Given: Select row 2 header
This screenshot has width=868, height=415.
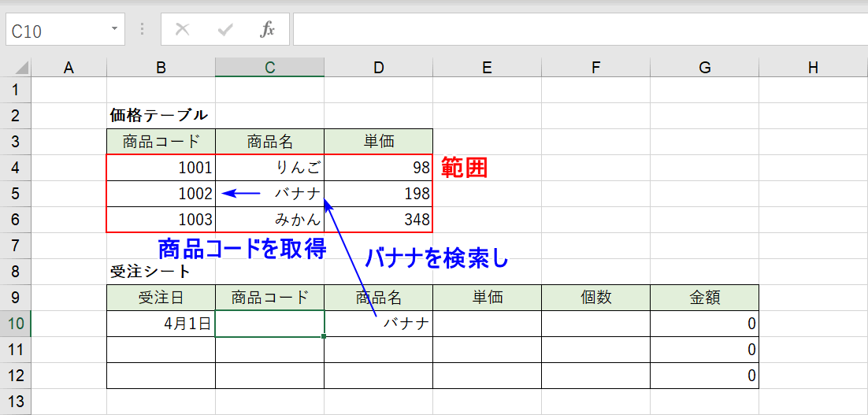Looking at the screenshot, I should 16,115.
